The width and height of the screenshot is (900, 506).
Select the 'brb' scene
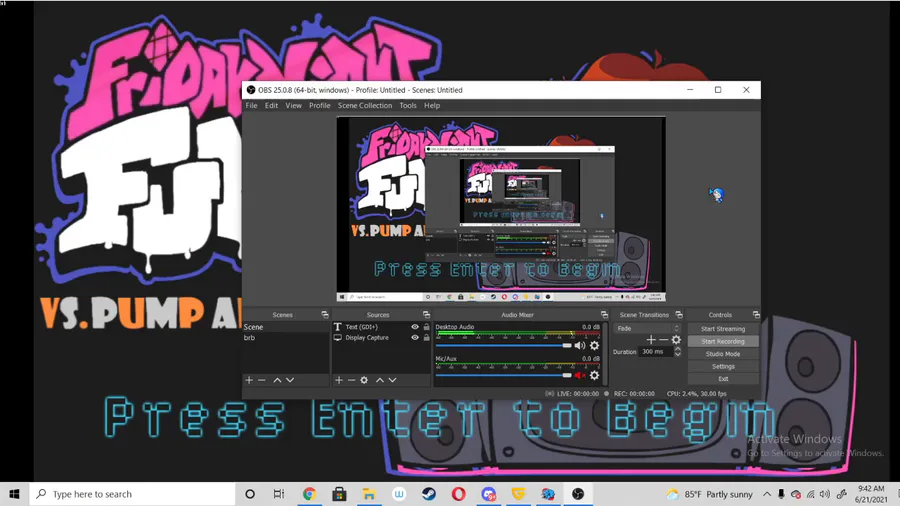286,338
